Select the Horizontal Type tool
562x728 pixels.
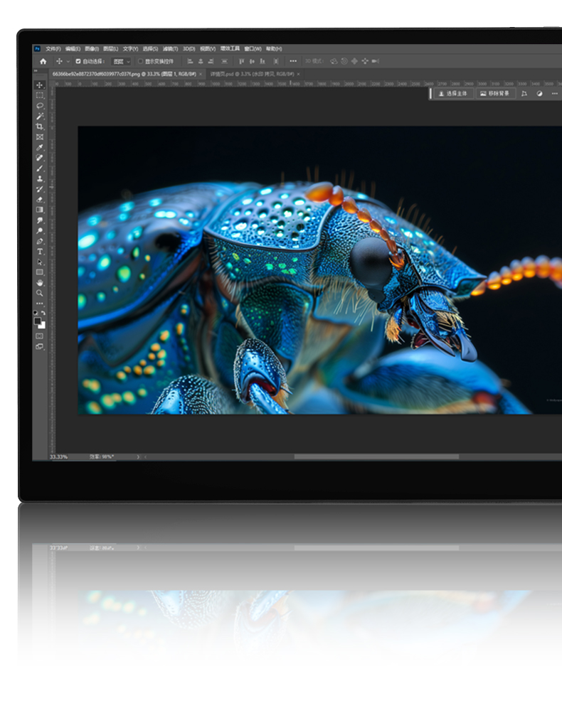[39, 251]
